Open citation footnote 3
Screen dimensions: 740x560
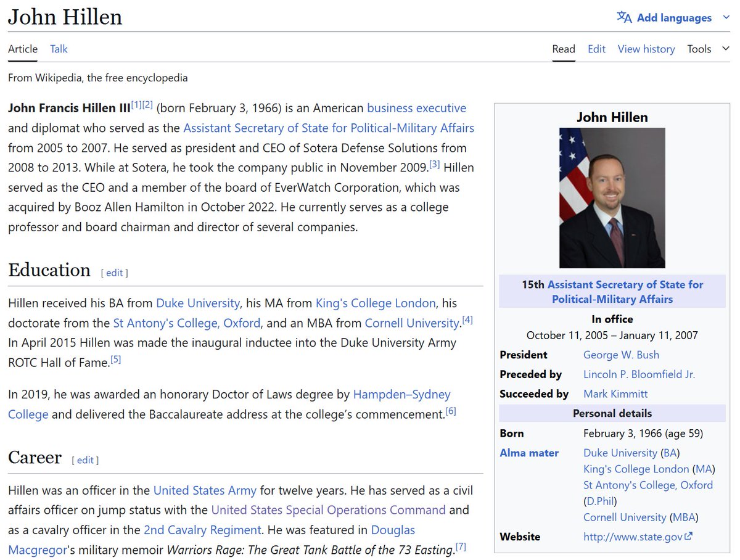click(x=435, y=165)
